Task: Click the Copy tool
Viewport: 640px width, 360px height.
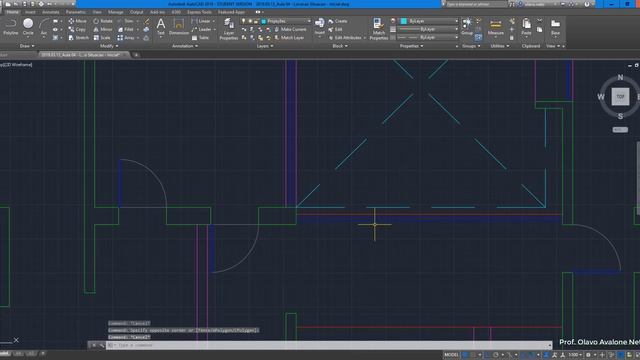Action: point(77,29)
